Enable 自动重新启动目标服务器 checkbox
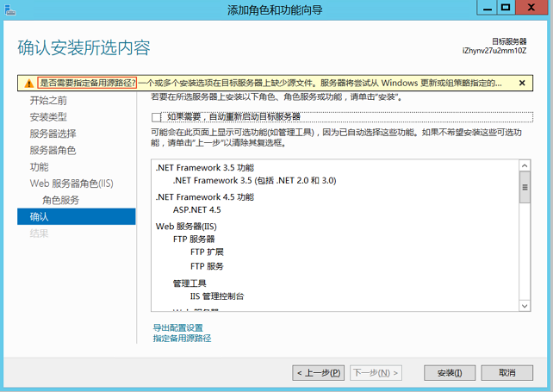Screen dimensions: 553x392 pos(156,116)
